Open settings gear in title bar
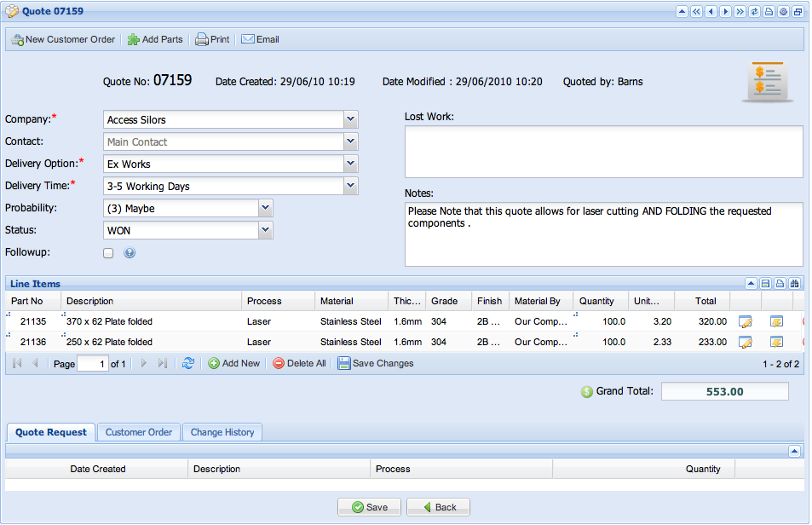 coord(784,11)
